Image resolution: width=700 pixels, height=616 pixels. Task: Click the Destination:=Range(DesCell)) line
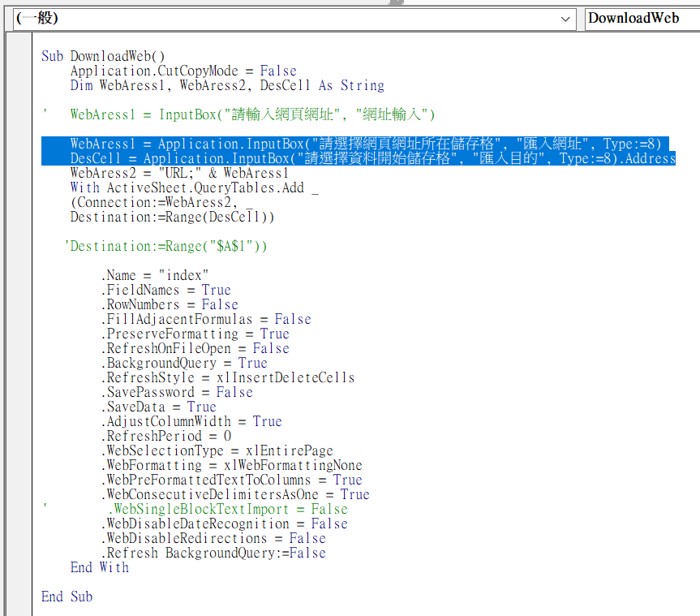coord(172,217)
